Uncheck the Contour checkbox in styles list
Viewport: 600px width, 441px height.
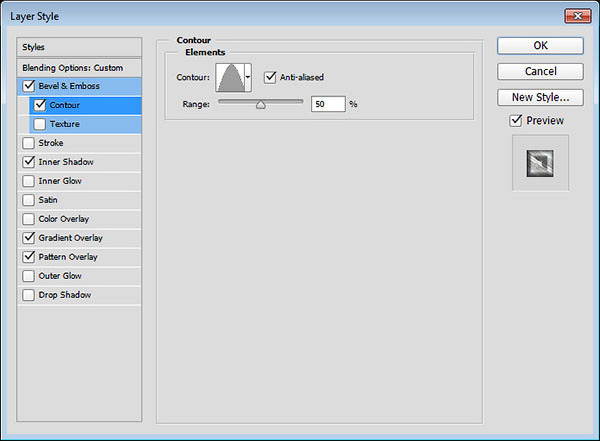click(40, 105)
